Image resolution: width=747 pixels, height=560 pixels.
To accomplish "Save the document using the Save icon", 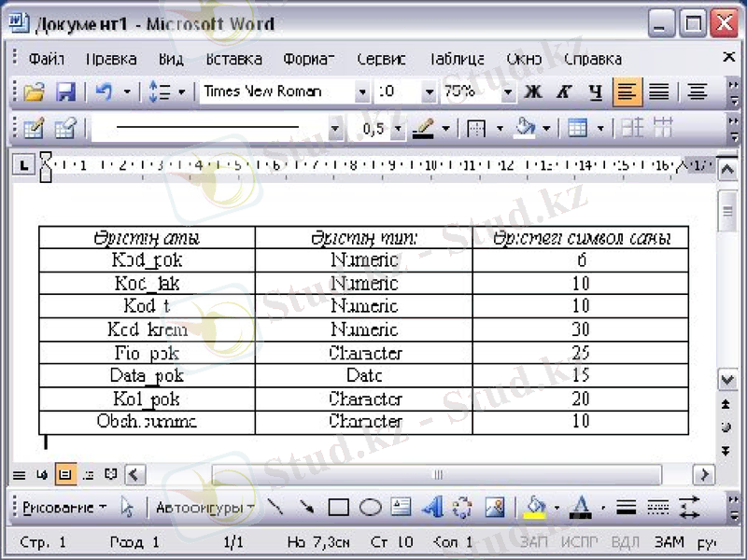I will point(65,91).
